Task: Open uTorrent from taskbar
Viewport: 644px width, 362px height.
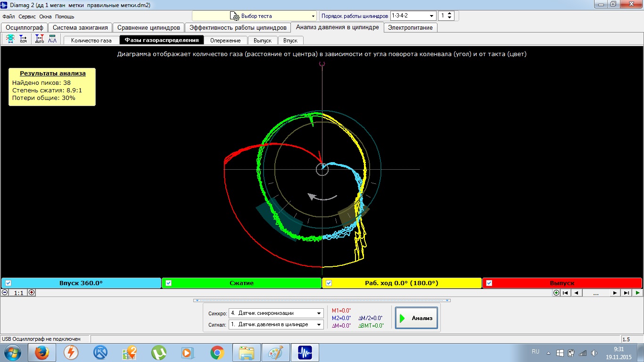Action: pos(159,353)
